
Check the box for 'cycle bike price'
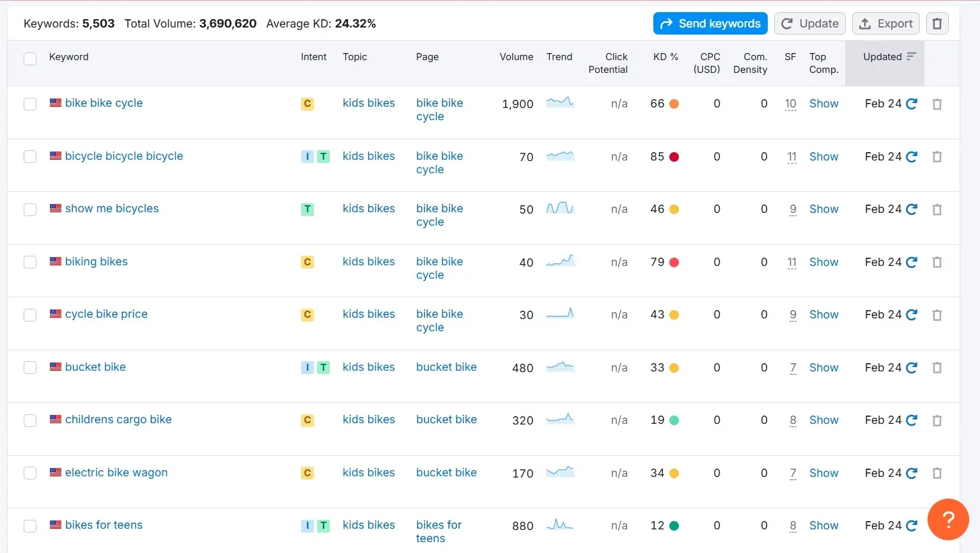click(30, 315)
